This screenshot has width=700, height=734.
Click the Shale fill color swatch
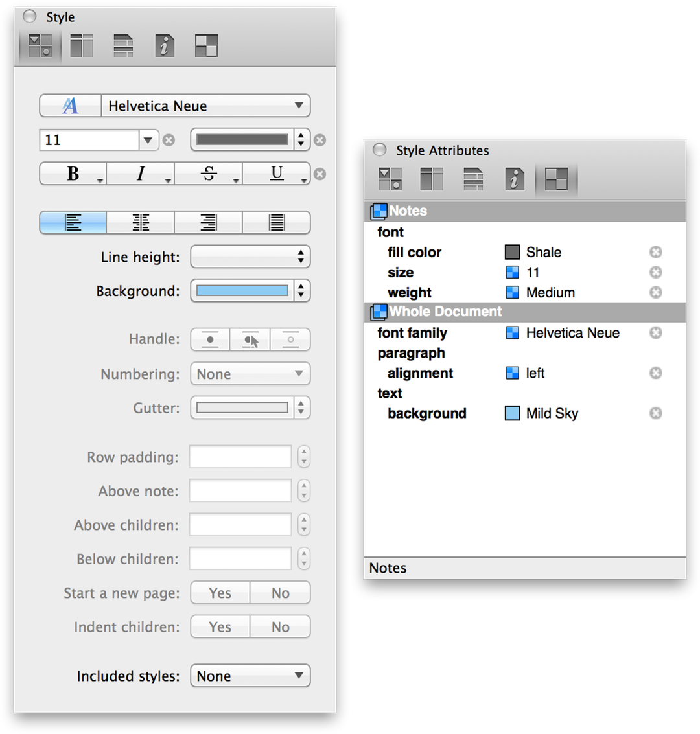[x=512, y=252]
